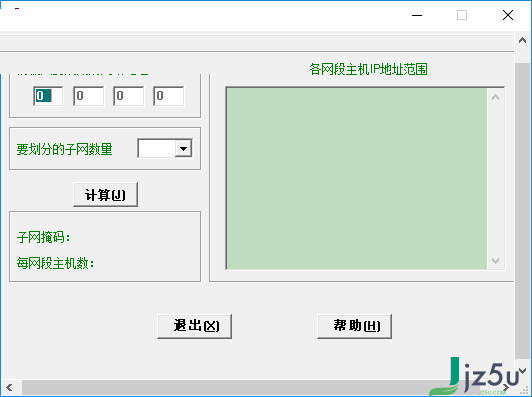Click the third IP octet input field
The width and height of the screenshot is (532, 397).
pyautogui.click(x=129, y=96)
